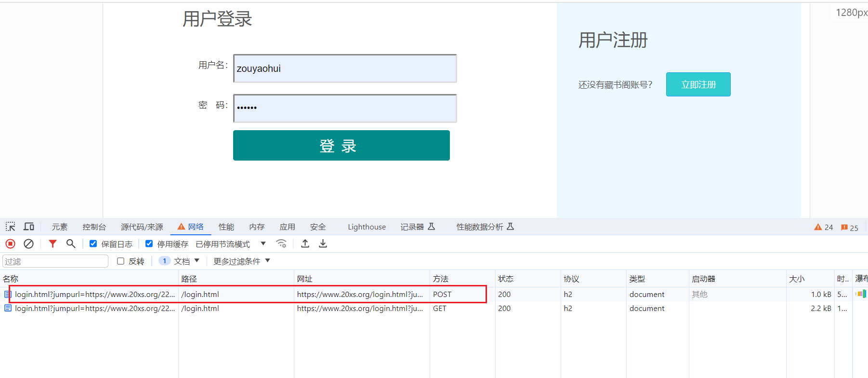Import HAR file with upload arrow
This screenshot has height=378, width=868.
pos(305,244)
